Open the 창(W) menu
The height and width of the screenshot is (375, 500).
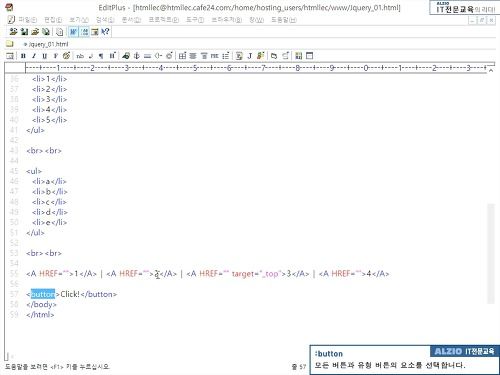click(256, 20)
